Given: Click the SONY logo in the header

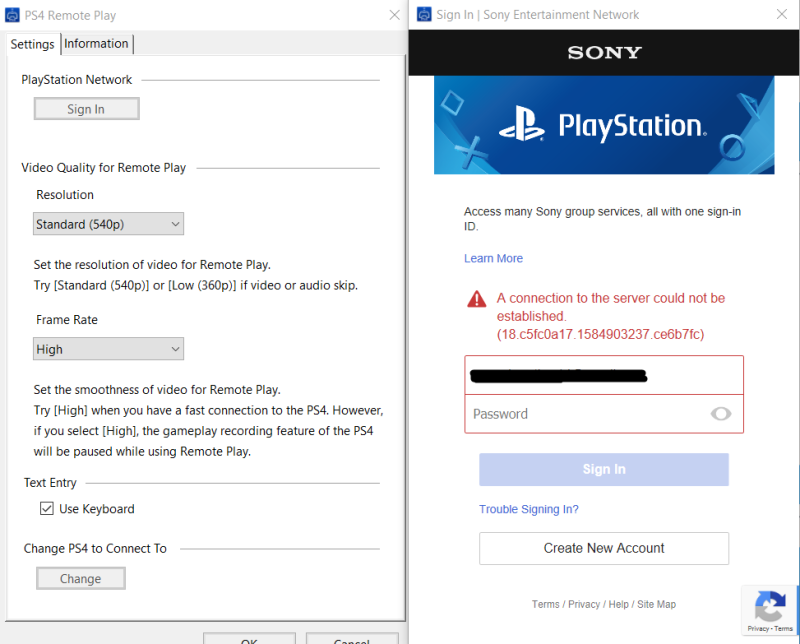Looking at the screenshot, I should 605,53.
